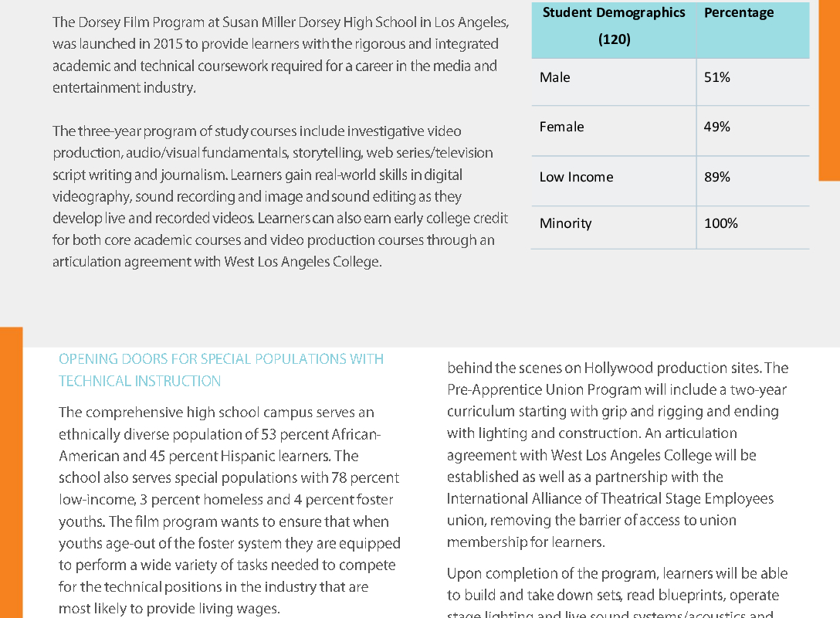Click 'International Alliance of Theatrical Stage Employees' text
Image resolution: width=840 pixels, height=618 pixels.
point(610,499)
